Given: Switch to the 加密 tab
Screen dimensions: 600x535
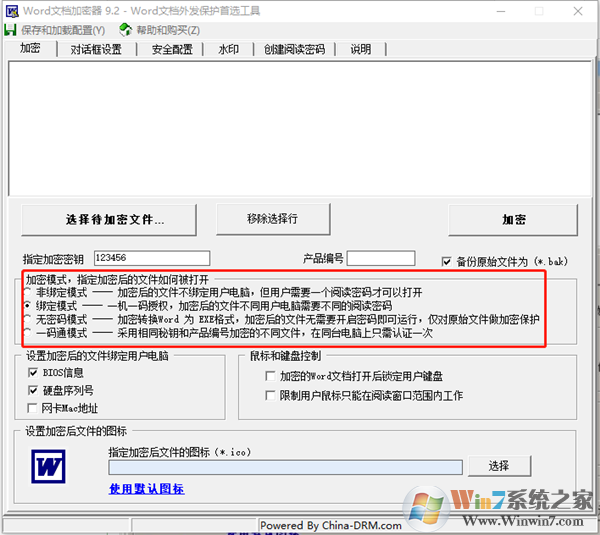Looking at the screenshot, I should pyautogui.click(x=30, y=49).
